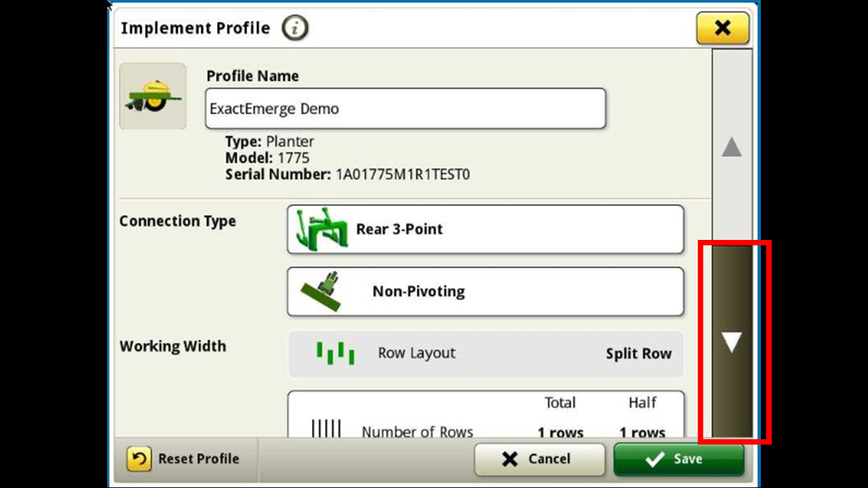868x488 pixels.
Task: Cancel the profile changes
Action: click(539, 460)
